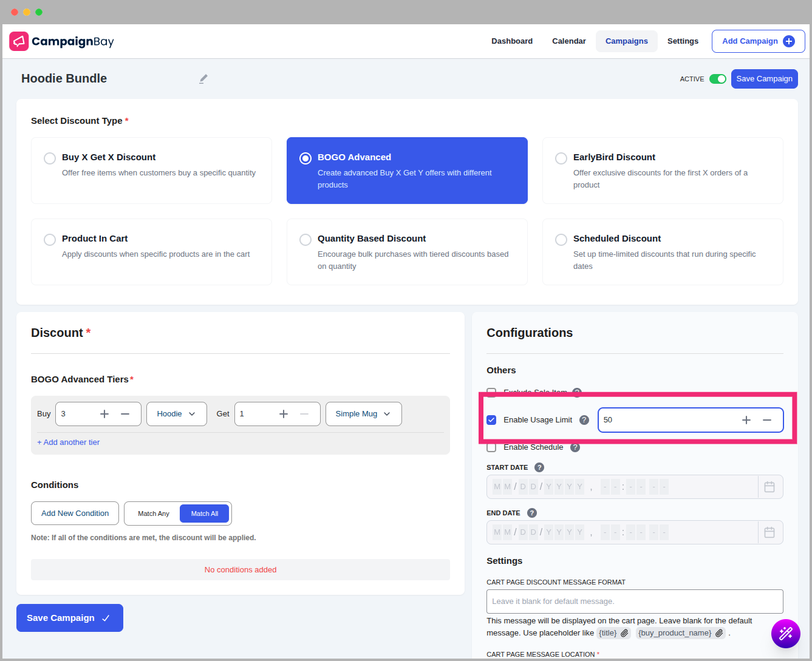Open the End Date calendar picker
The width and height of the screenshot is (812, 661).
769,532
